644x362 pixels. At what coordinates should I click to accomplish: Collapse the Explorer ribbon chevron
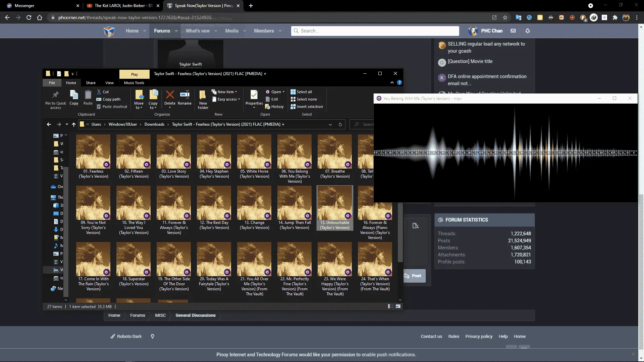[x=392, y=82]
